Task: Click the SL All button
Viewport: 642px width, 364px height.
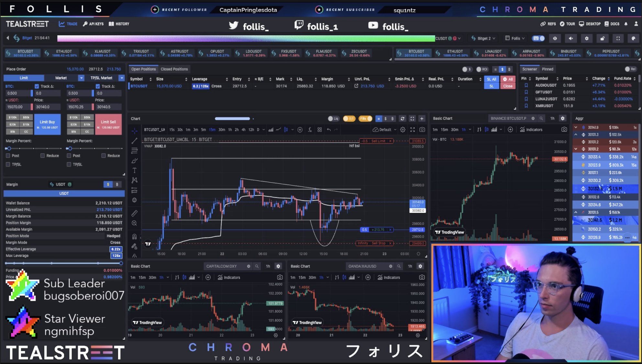Action: pyautogui.click(x=491, y=79)
